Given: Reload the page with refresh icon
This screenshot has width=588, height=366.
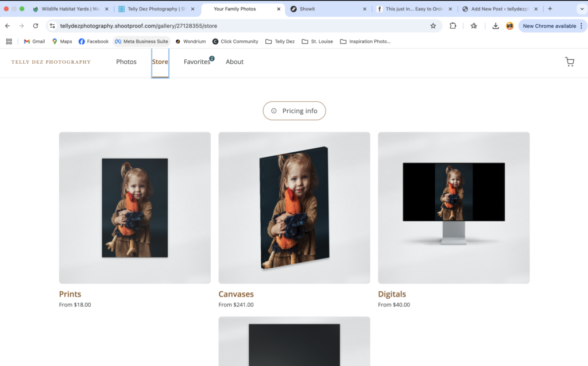Looking at the screenshot, I should (x=36, y=26).
